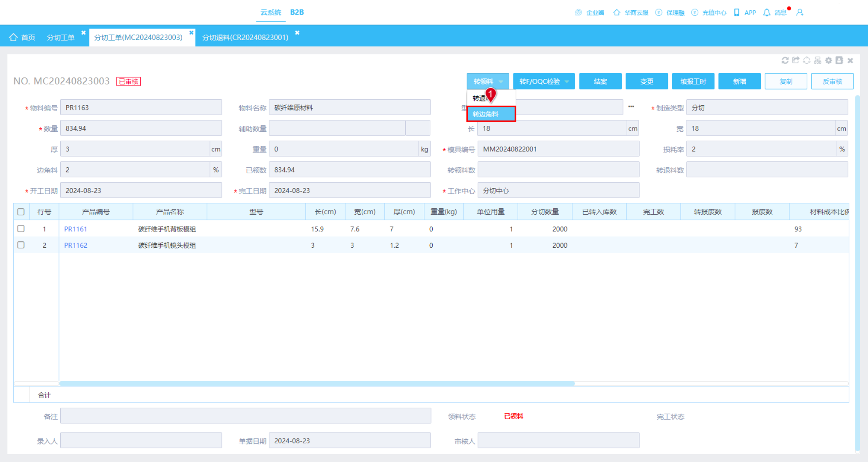Open the hierarchy structure icon
This screenshot has height=462, width=868.
(818, 60)
